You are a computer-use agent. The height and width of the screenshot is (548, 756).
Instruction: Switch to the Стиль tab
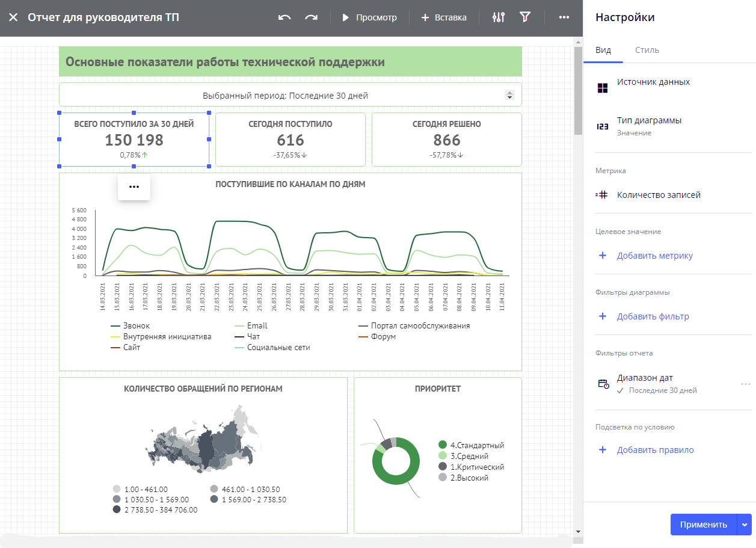click(x=647, y=50)
